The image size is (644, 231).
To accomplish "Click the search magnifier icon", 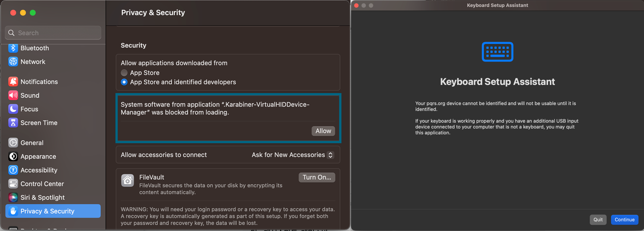I will pyautogui.click(x=11, y=33).
